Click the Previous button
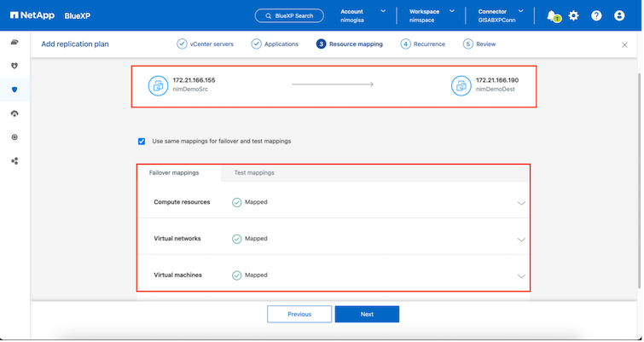 tap(299, 314)
